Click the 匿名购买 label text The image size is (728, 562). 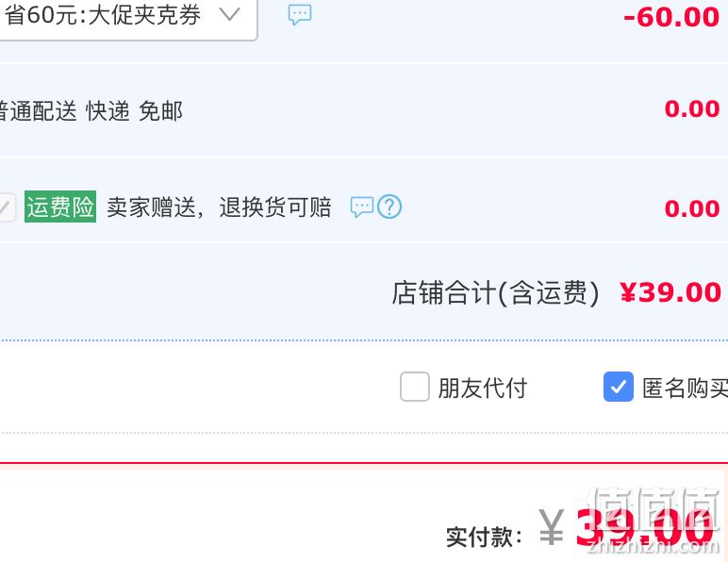tap(685, 388)
